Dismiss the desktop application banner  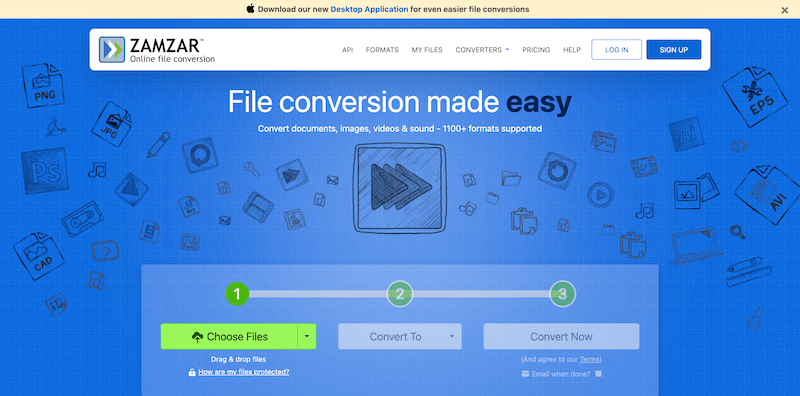pos(785,10)
